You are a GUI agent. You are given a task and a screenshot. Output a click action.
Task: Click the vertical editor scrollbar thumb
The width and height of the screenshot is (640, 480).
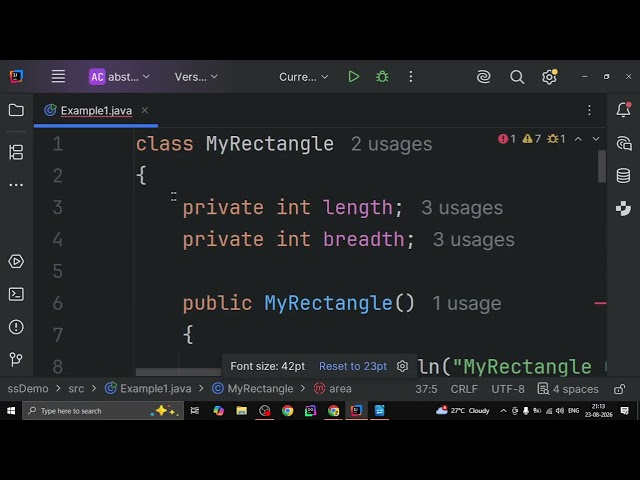click(602, 167)
